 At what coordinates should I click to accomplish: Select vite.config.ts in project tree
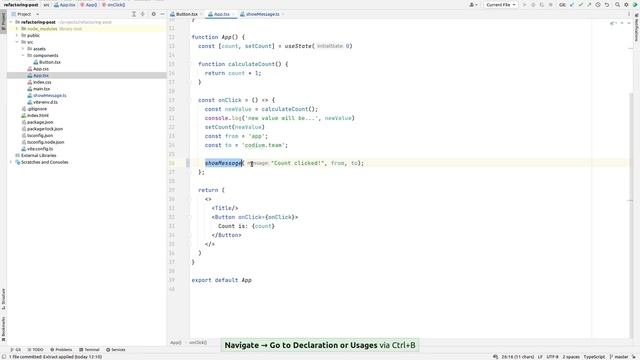[x=37, y=149]
